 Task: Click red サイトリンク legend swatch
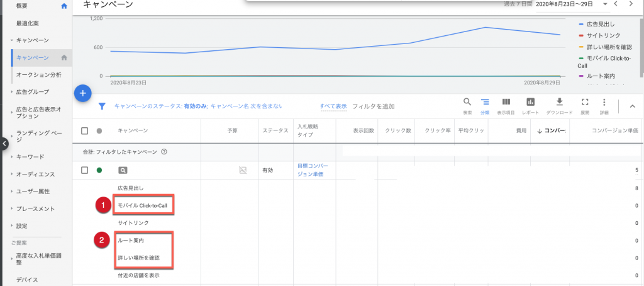(580, 36)
